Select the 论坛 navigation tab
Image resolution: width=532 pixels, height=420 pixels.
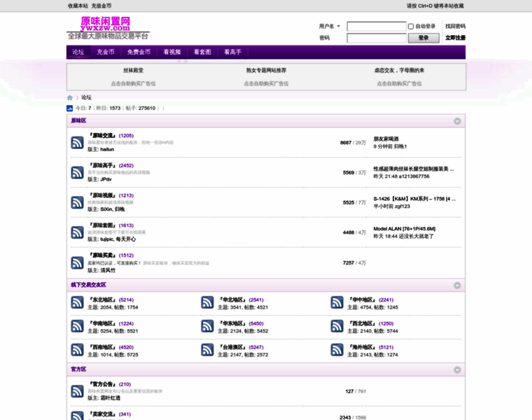[x=78, y=52]
